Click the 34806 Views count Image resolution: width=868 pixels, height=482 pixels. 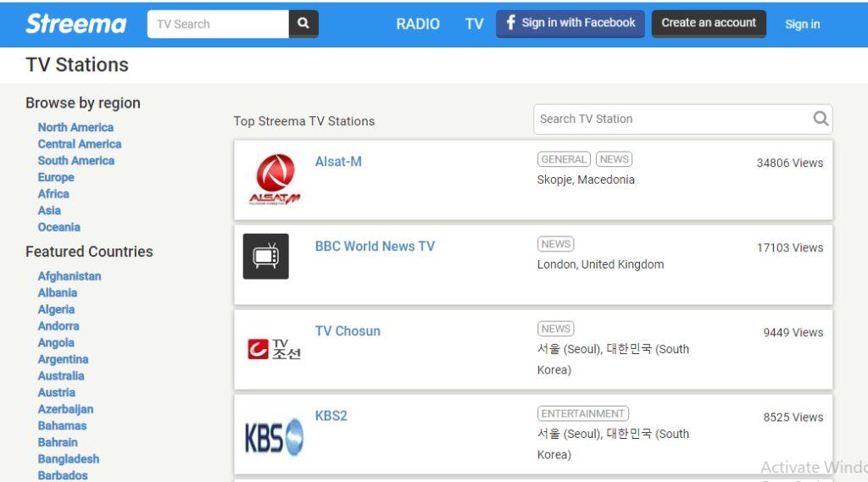pos(790,163)
